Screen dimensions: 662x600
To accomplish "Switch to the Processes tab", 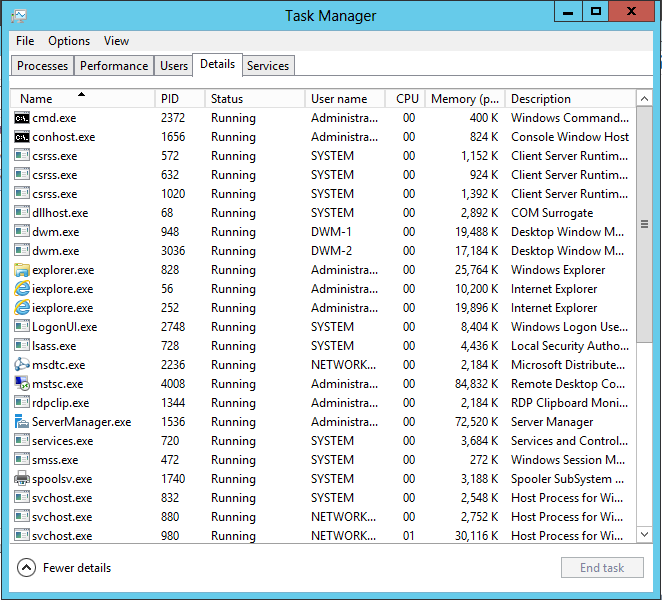I will tap(42, 66).
